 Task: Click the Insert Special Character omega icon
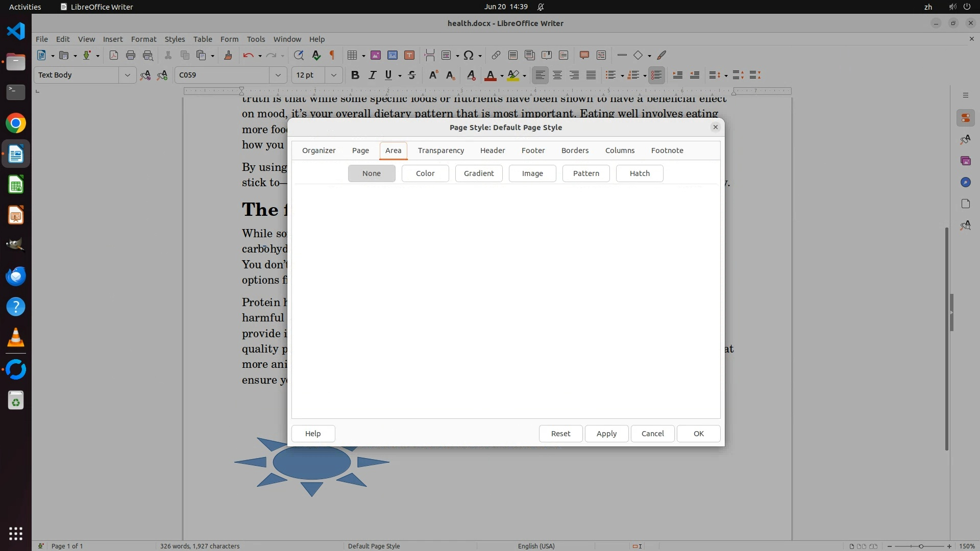(x=468, y=55)
